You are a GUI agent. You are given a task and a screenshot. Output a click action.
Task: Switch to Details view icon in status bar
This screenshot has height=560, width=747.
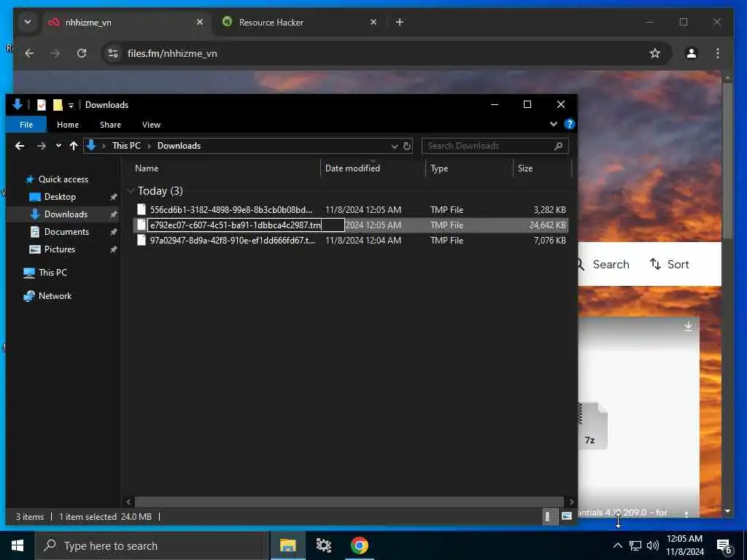(549, 517)
